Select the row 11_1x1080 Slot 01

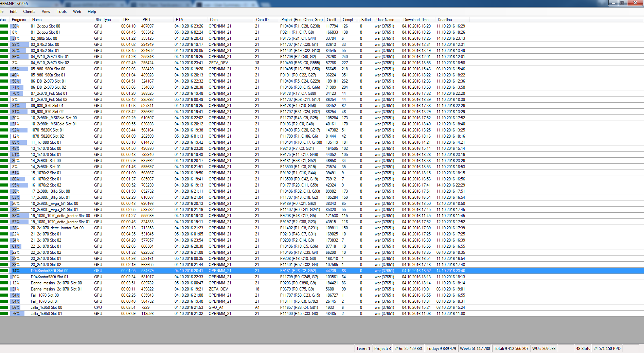[322, 142]
